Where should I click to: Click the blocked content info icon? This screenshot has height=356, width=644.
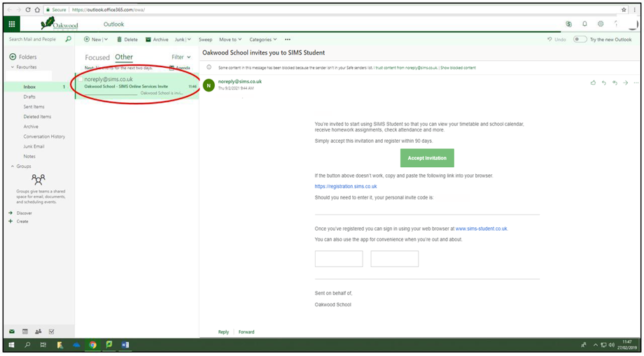(209, 67)
